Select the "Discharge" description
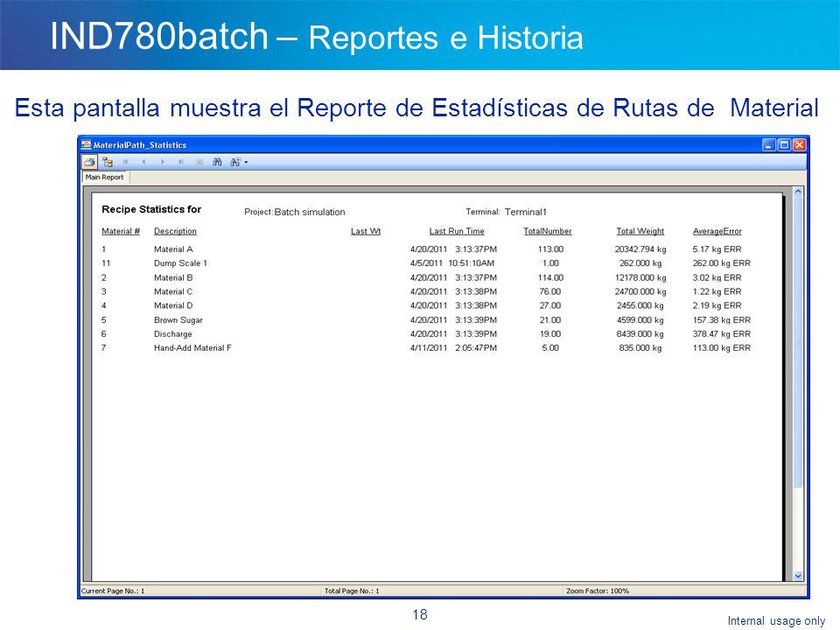Screen dimensions: 840x630 (x=173, y=334)
